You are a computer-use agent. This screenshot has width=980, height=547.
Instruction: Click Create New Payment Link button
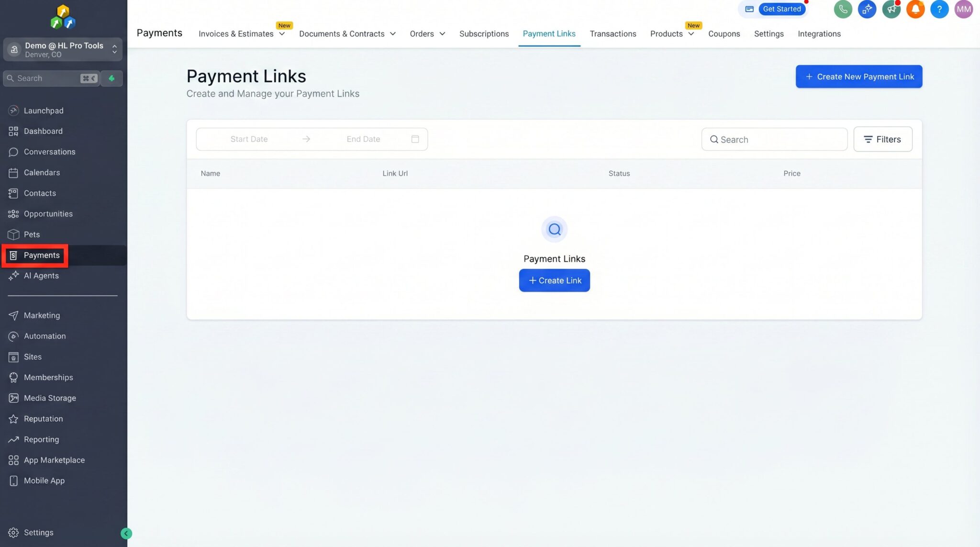(859, 77)
